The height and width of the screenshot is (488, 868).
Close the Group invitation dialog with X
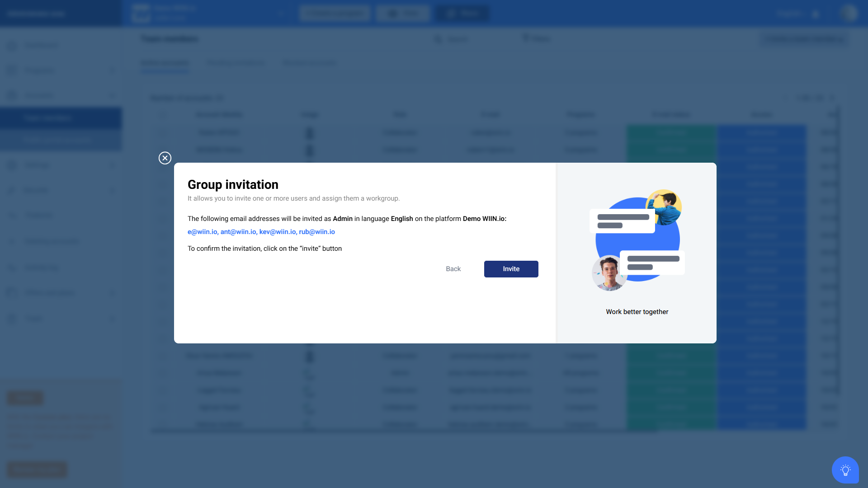coord(165,158)
